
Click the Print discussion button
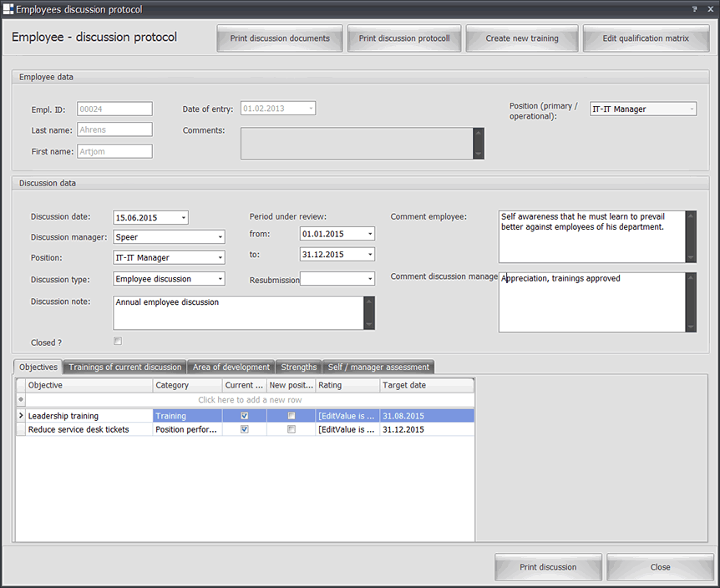[x=548, y=567]
